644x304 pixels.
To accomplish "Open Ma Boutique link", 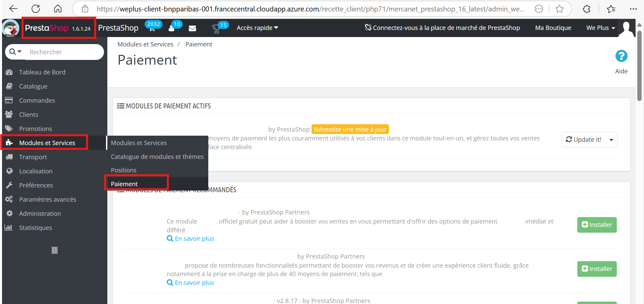I will tap(553, 28).
